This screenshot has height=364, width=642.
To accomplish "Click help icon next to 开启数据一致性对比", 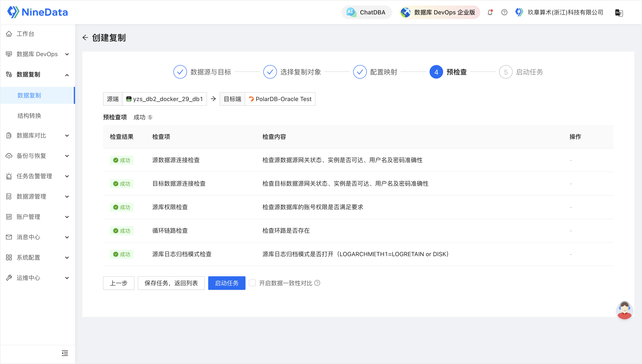I will pos(317,283).
